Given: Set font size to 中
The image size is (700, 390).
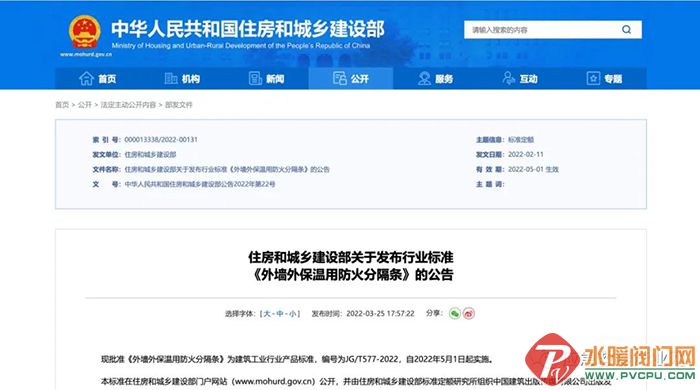Looking at the screenshot, I should click(x=280, y=314).
